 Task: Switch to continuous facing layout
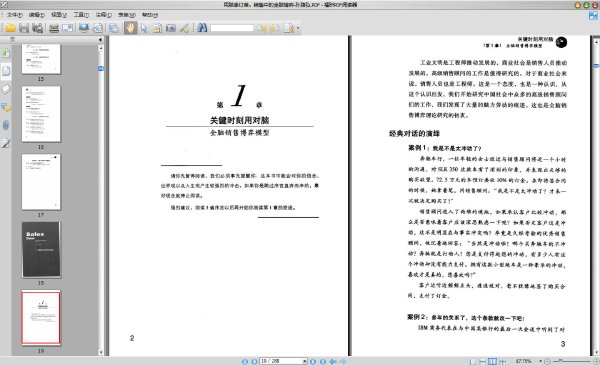(503, 361)
